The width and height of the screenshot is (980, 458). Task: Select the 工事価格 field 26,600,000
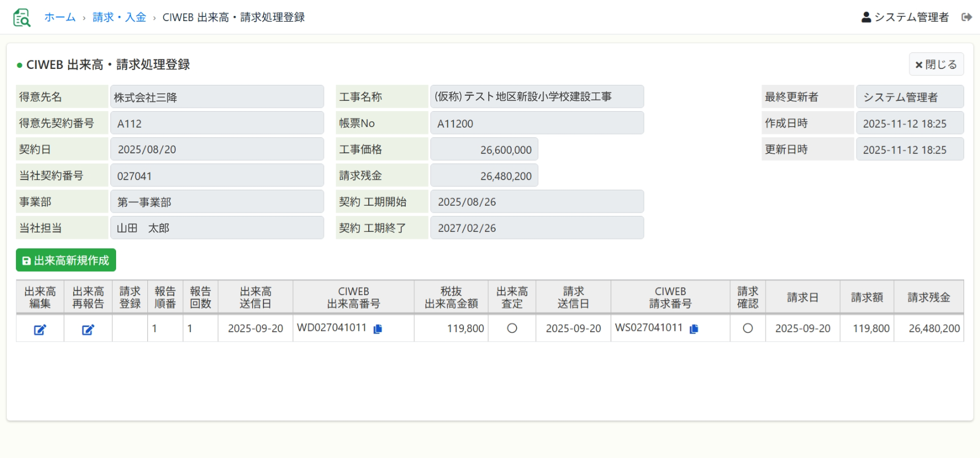[484, 150]
